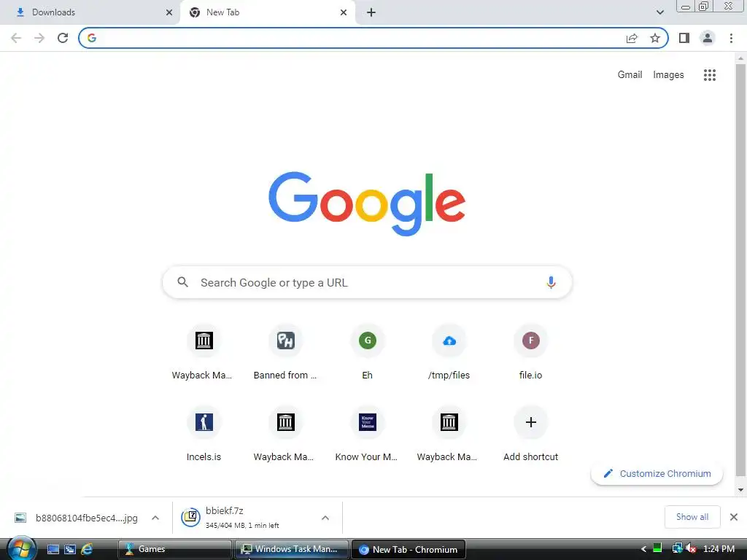Click the Switch between windows quick launch icon
Image resolution: width=747 pixels, height=560 pixels.
69,549
